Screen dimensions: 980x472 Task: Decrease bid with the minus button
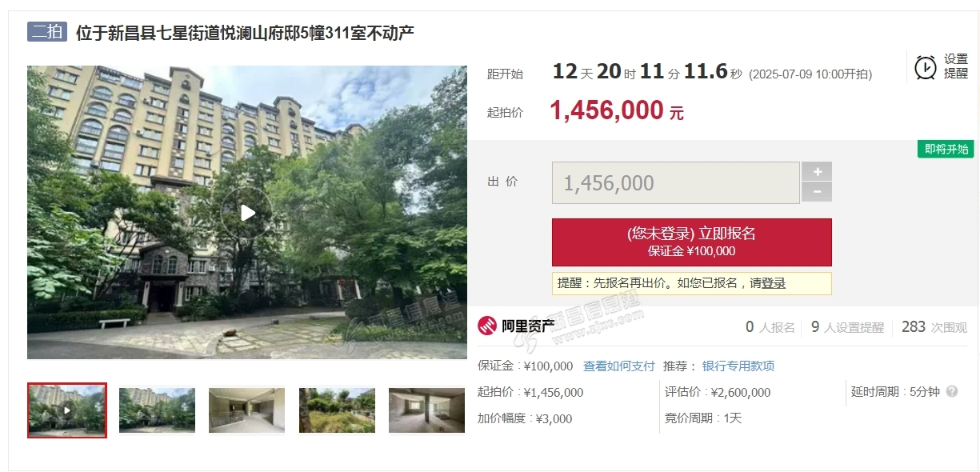[x=817, y=192]
